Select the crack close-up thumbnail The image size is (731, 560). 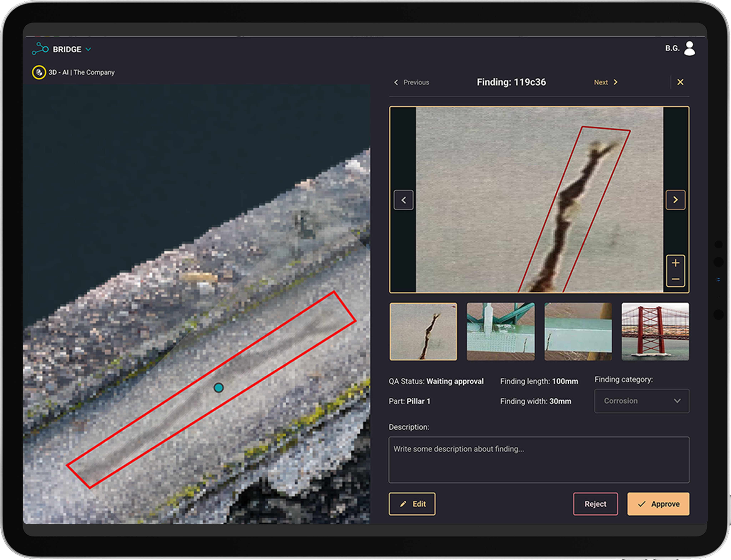pos(423,331)
